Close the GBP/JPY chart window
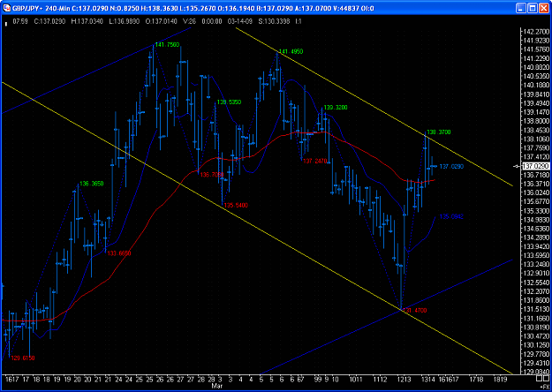This screenshot has width=552, height=392. pyautogui.click(x=544, y=8)
